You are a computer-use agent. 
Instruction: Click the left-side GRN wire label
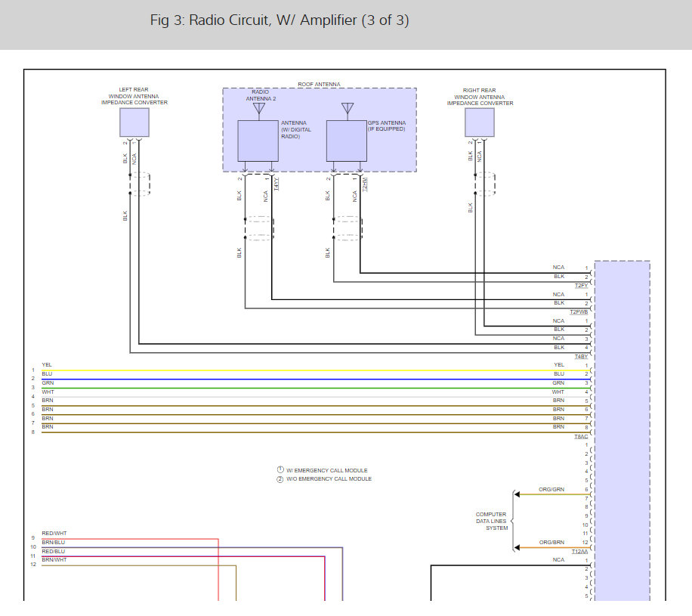(x=48, y=383)
